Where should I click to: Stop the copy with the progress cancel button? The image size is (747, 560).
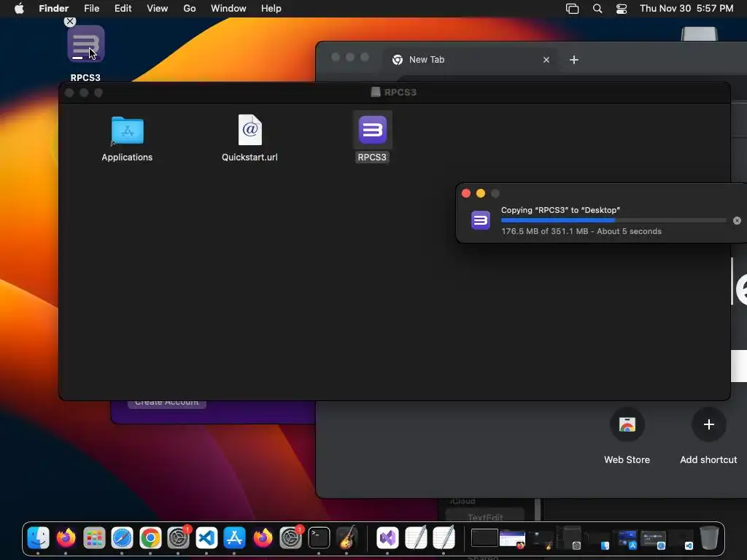737,220
